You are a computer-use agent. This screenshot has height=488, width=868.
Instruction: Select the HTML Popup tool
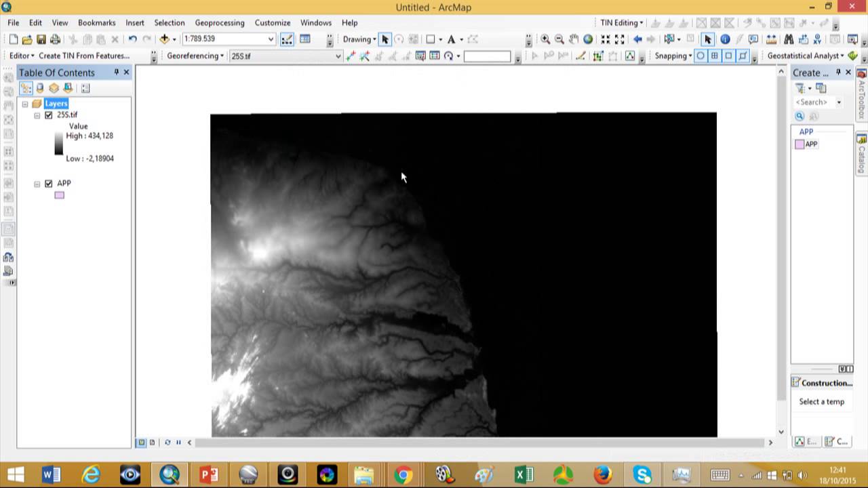(x=753, y=39)
